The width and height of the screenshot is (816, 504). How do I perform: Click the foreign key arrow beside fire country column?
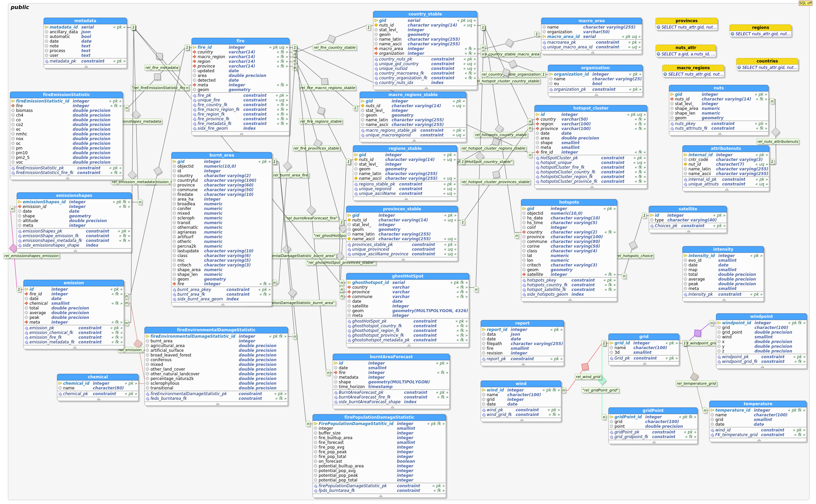point(195,52)
